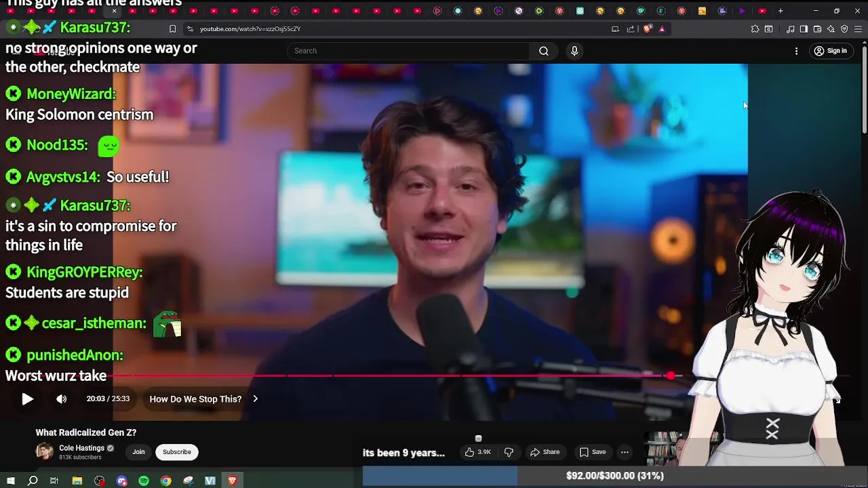
Task: Open the Brave Wallet icon
Action: 817,29
